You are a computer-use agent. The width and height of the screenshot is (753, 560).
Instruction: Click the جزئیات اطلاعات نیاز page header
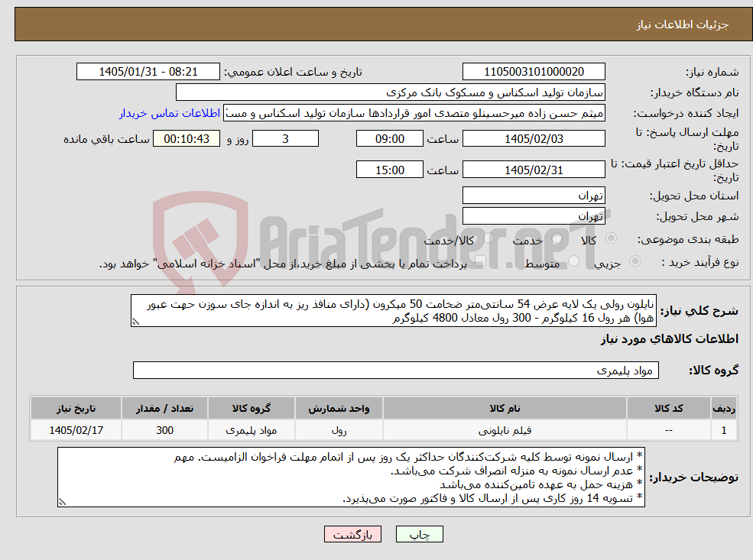point(683,24)
